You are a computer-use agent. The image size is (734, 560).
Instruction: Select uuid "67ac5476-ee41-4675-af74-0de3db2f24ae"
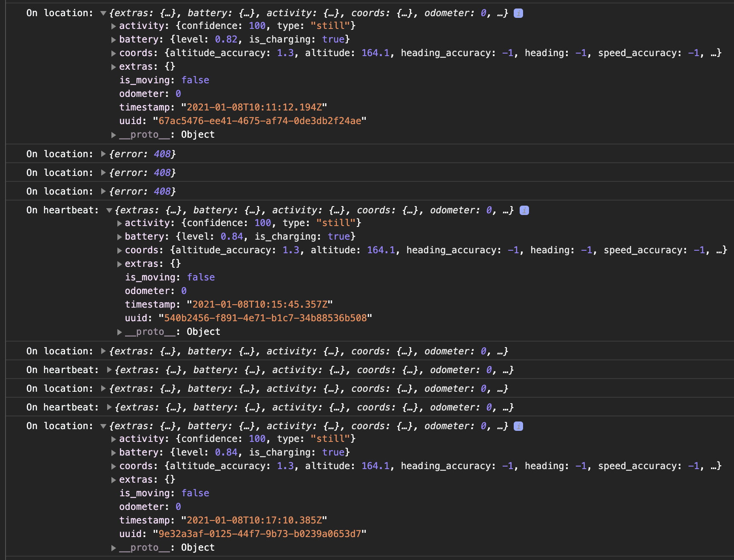click(259, 121)
